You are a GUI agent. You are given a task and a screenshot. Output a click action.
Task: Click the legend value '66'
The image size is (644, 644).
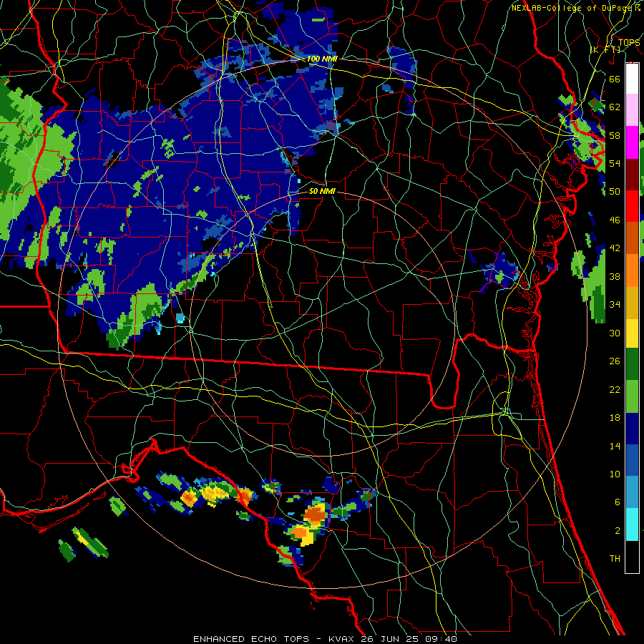[615, 79]
